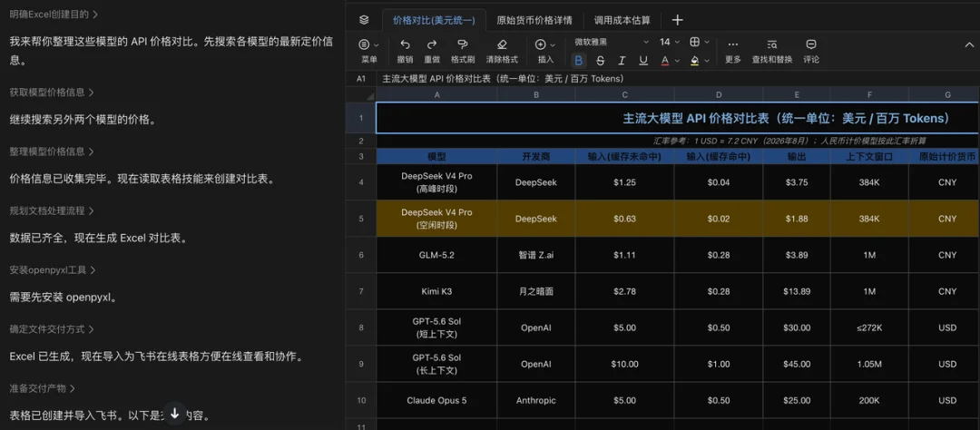Expand 明确Excel创建目的 step
Viewport: 980px width, 430px height.
(x=54, y=14)
